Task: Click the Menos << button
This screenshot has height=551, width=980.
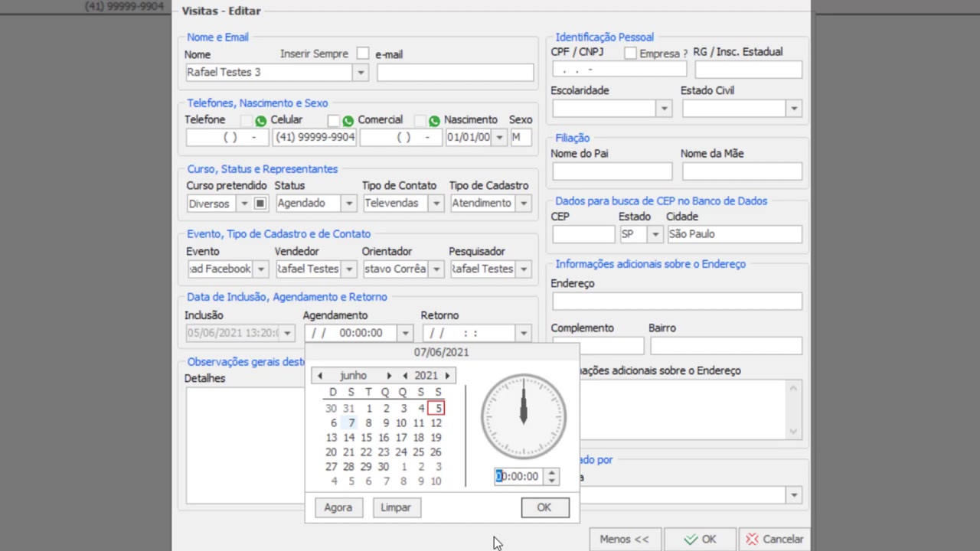Action: (x=624, y=539)
